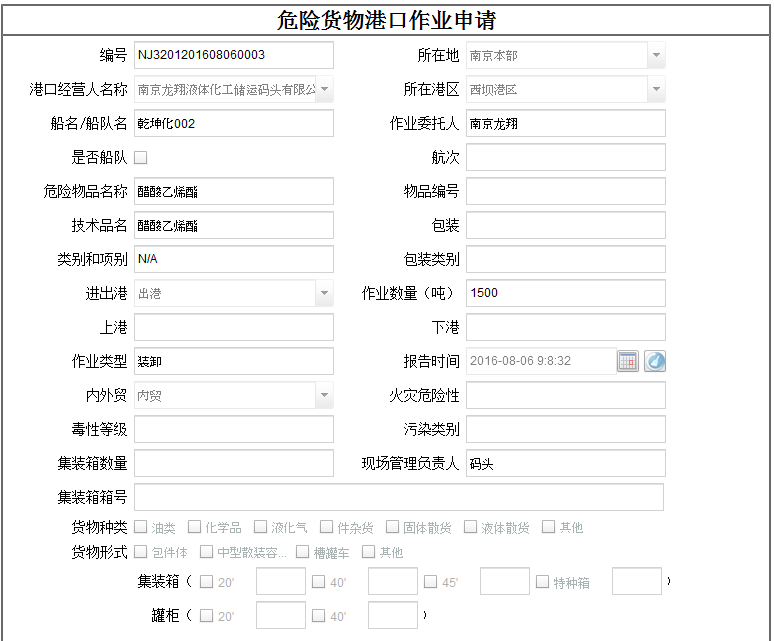This screenshot has height=641, width=774.
Task: Expand the 所在港区 dropdown list
Action: tap(656, 89)
